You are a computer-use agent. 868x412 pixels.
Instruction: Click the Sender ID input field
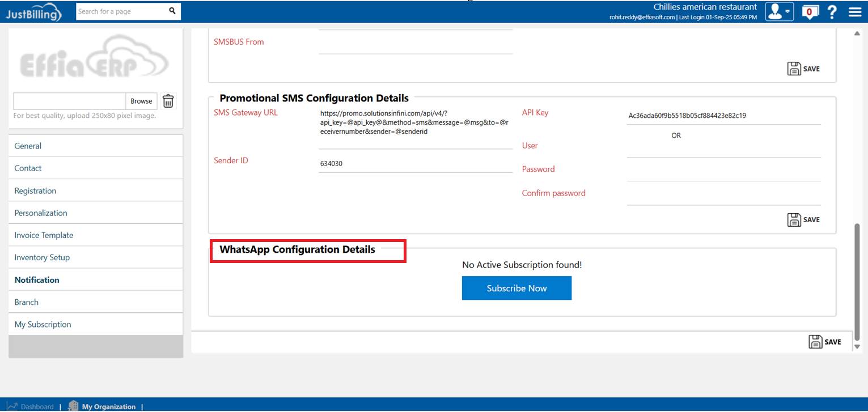point(415,164)
